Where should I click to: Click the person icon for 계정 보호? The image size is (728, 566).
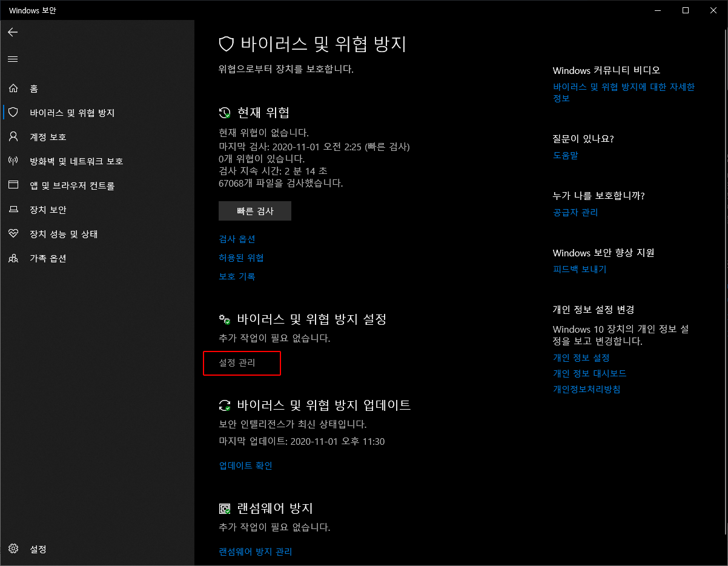13,137
